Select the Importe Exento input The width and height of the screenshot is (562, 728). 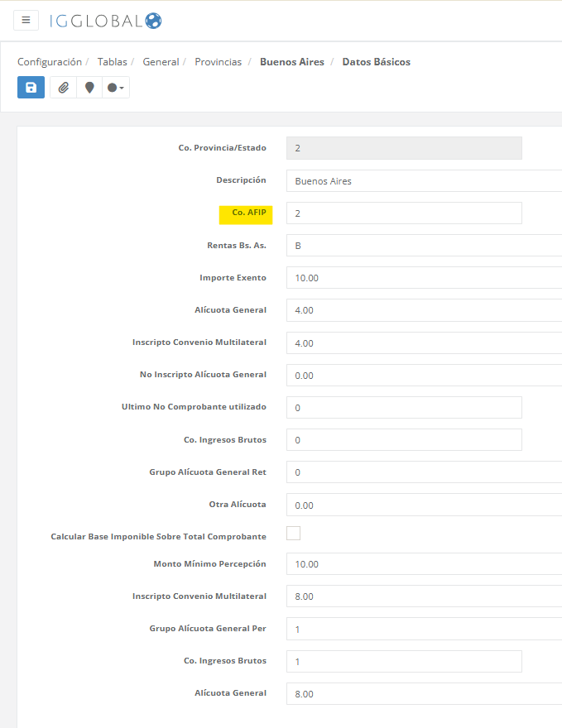click(424, 278)
